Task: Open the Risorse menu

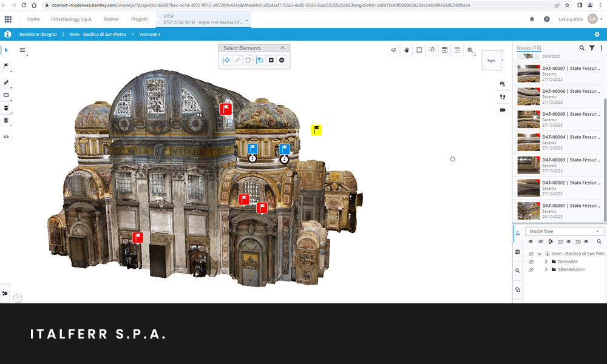Action: click(x=111, y=19)
